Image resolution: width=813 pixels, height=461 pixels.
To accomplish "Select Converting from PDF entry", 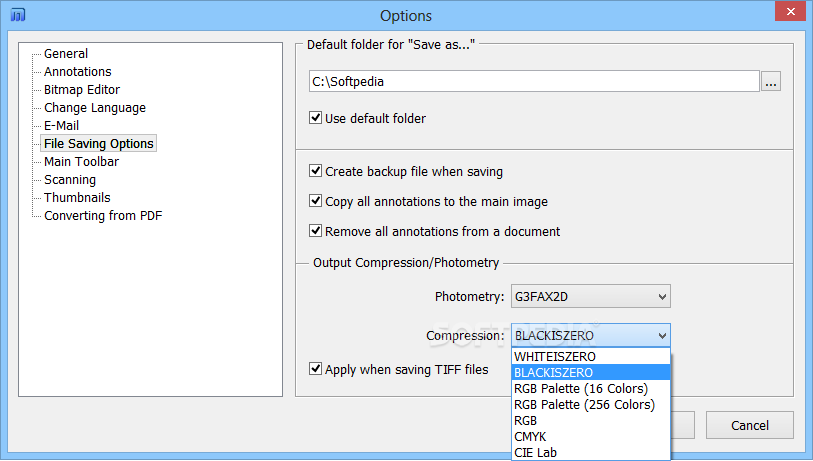I will pyautogui.click(x=103, y=216).
